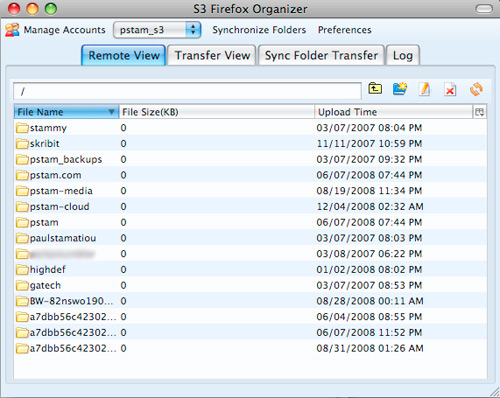Click the gatech name text

(45, 286)
